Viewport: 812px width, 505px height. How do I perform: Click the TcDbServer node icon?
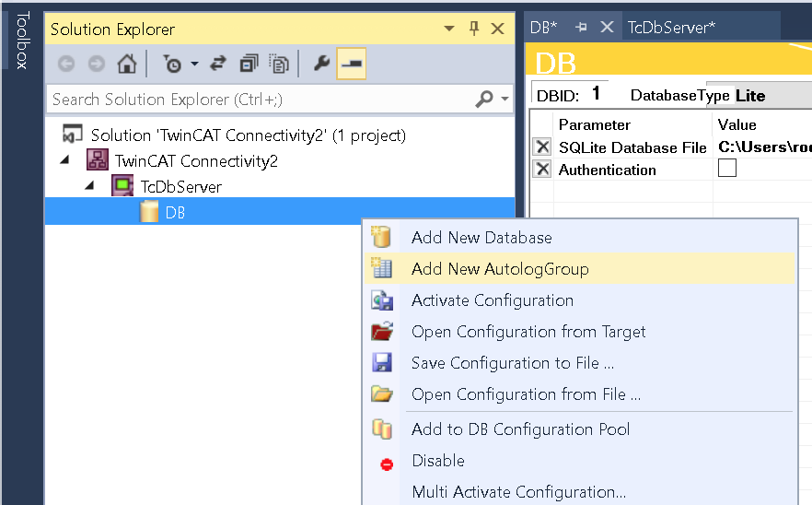122,185
